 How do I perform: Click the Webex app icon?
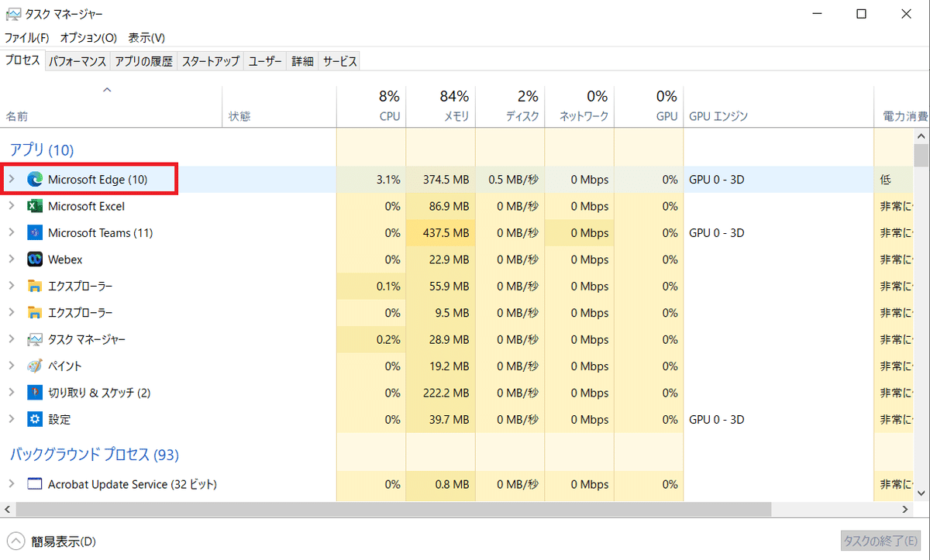point(34,259)
